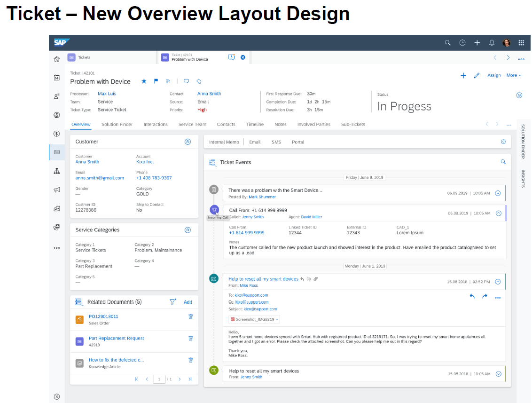Expand the Smart Device problem event
The height and width of the screenshot is (403, 532).
coord(498,193)
